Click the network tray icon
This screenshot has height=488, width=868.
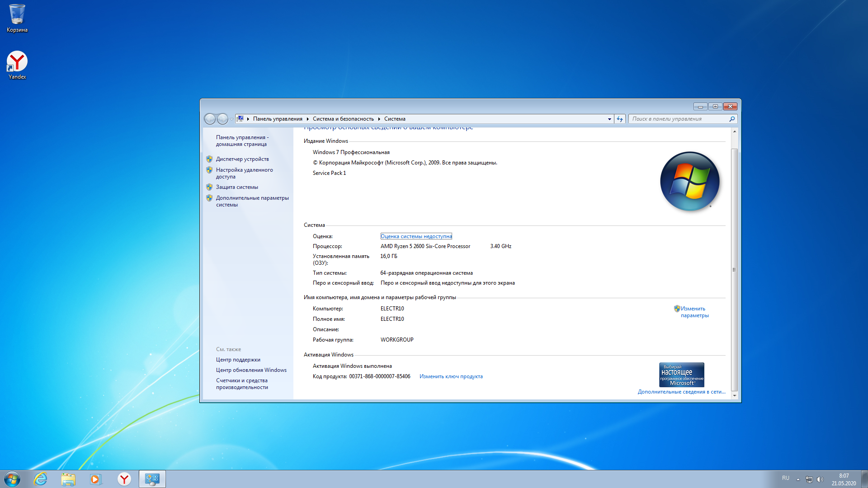(x=809, y=479)
